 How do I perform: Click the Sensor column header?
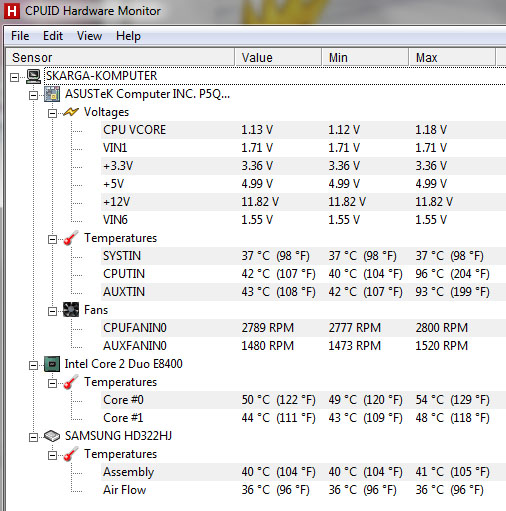[x=120, y=57]
